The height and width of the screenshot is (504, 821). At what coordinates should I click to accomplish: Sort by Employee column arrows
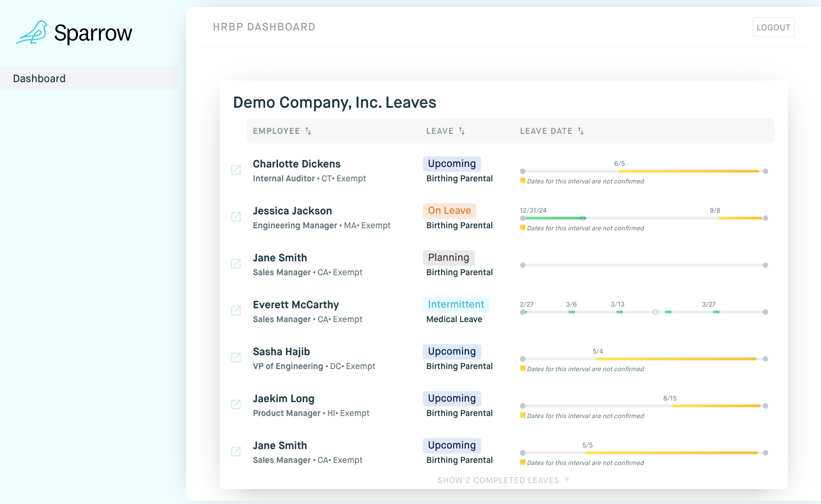[x=308, y=131]
